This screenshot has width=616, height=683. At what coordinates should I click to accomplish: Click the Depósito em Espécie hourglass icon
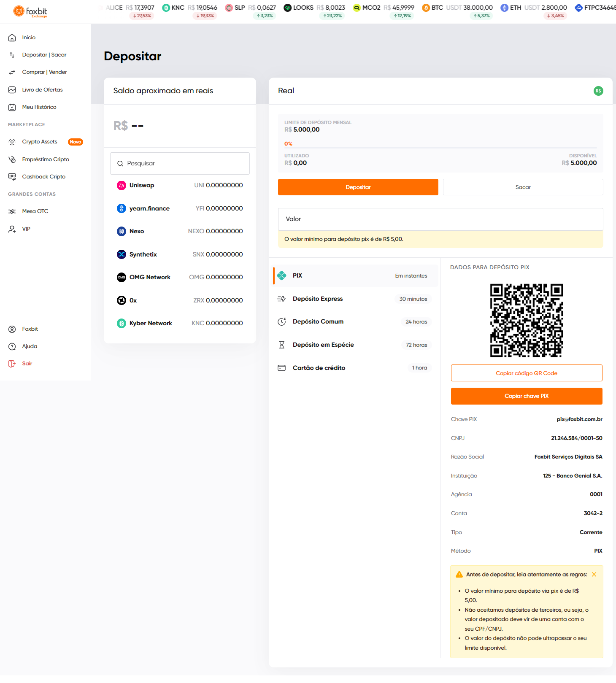(281, 345)
